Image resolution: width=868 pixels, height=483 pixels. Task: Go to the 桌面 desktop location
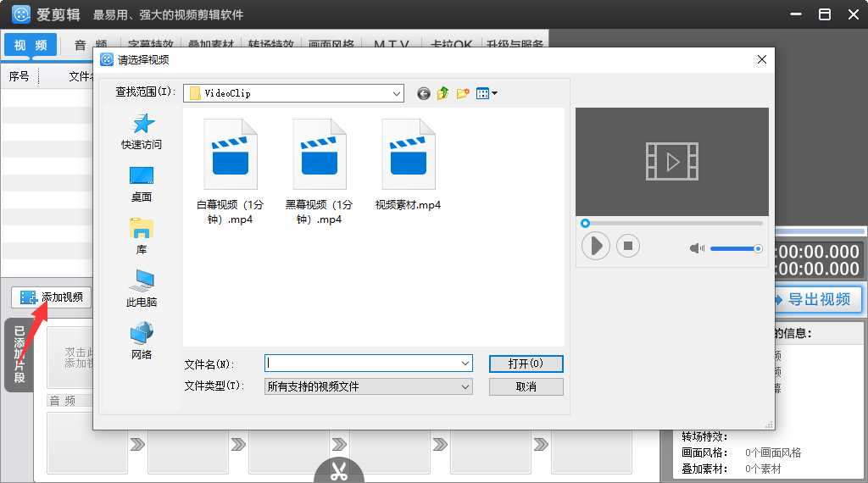pos(142,184)
